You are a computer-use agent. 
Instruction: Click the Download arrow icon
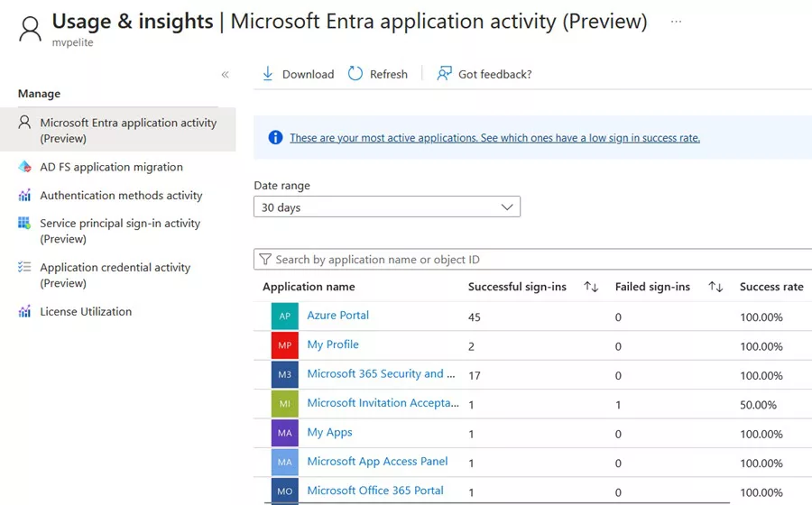click(267, 73)
